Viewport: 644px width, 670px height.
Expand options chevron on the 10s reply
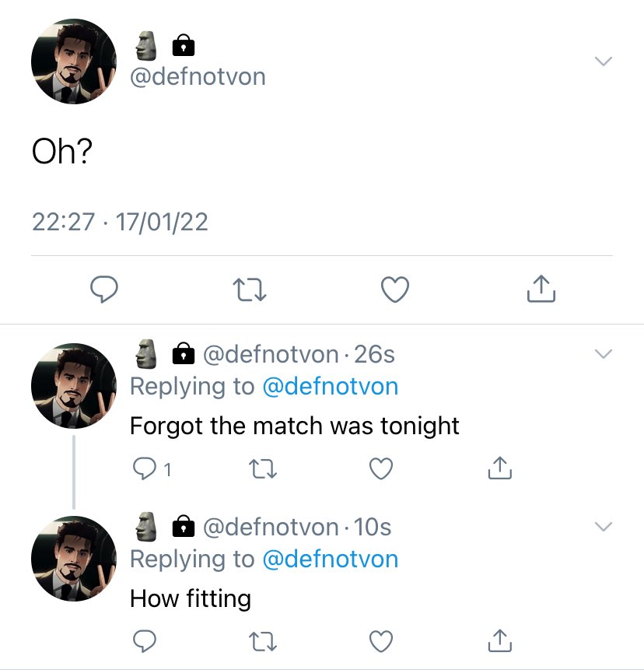(x=604, y=526)
